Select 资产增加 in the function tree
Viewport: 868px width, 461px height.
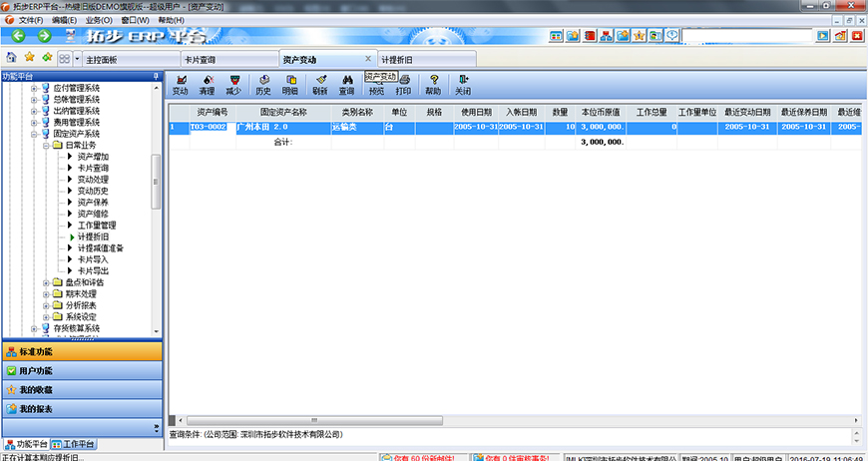coord(93,157)
